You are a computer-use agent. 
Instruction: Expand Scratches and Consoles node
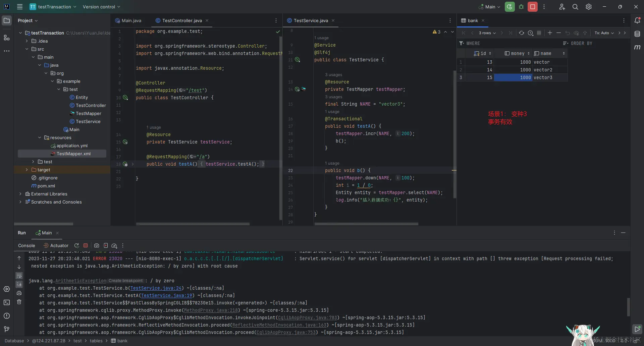tap(20, 202)
